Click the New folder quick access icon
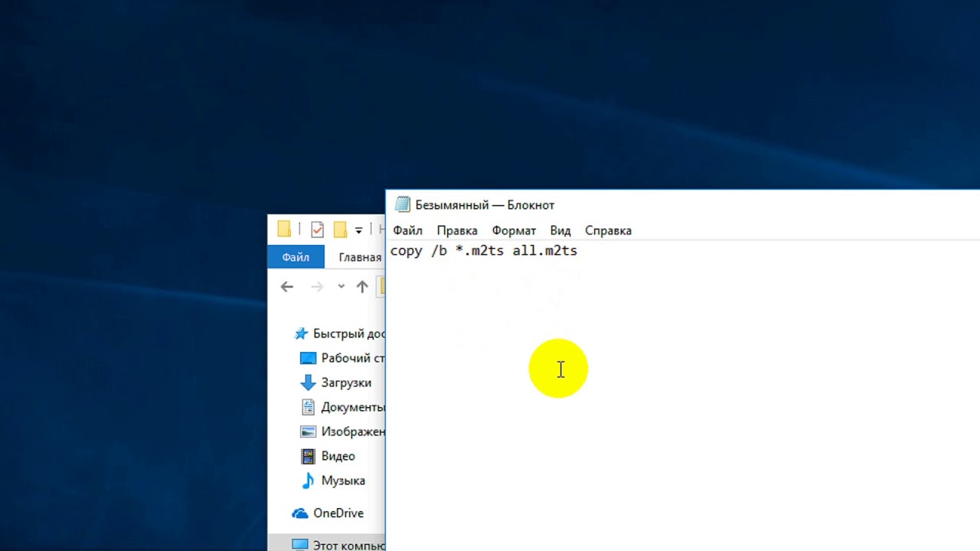 [x=340, y=229]
